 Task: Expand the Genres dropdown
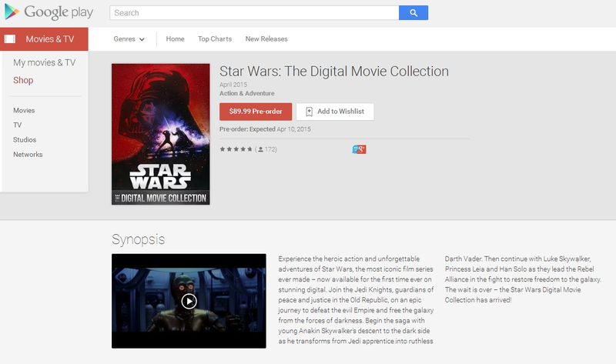[129, 39]
